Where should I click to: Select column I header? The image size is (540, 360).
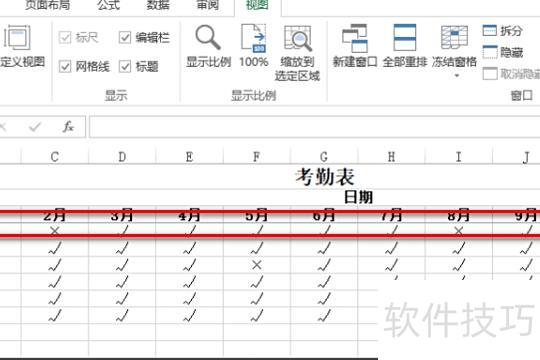[458, 157]
